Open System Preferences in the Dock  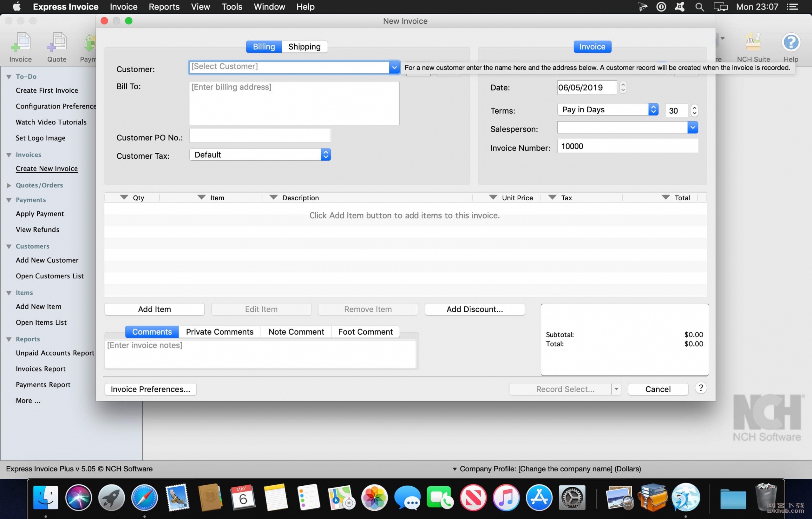click(572, 497)
